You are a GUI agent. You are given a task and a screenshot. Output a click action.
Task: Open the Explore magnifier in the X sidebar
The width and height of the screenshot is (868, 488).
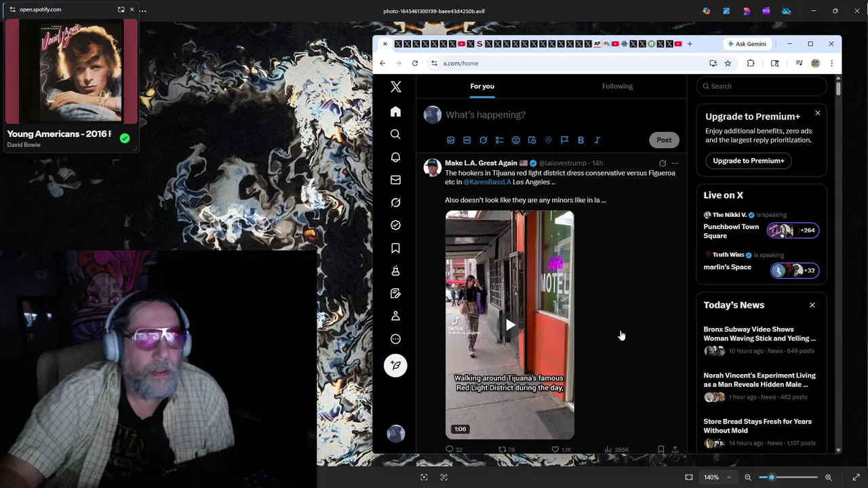tap(395, 134)
